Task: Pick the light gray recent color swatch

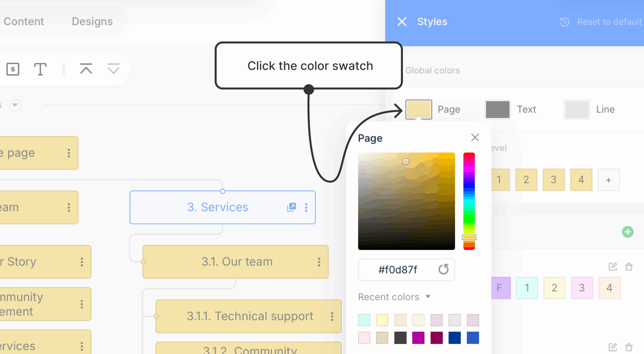Action: coord(455,320)
